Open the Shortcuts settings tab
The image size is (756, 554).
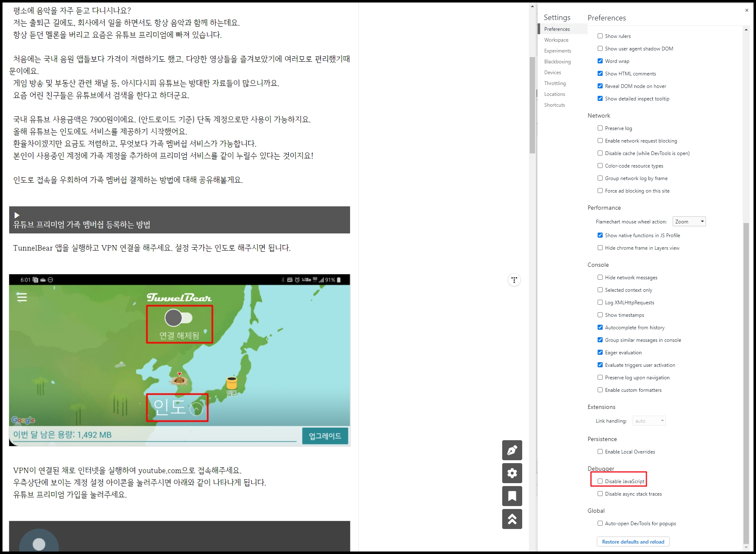point(554,105)
